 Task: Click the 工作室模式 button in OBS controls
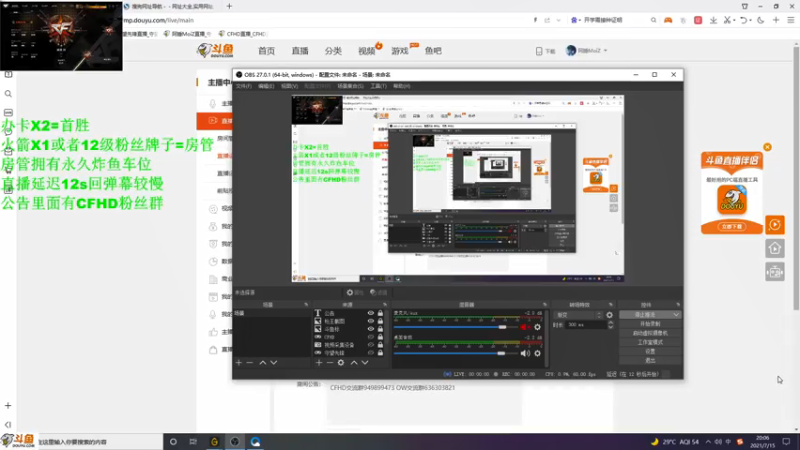[x=650, y=342]
